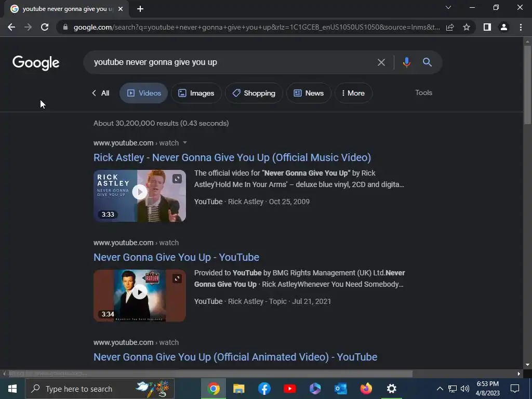Open Never Gonna Give You Up - YouTube link
The image size is (532, 399).
coord(177,257)
